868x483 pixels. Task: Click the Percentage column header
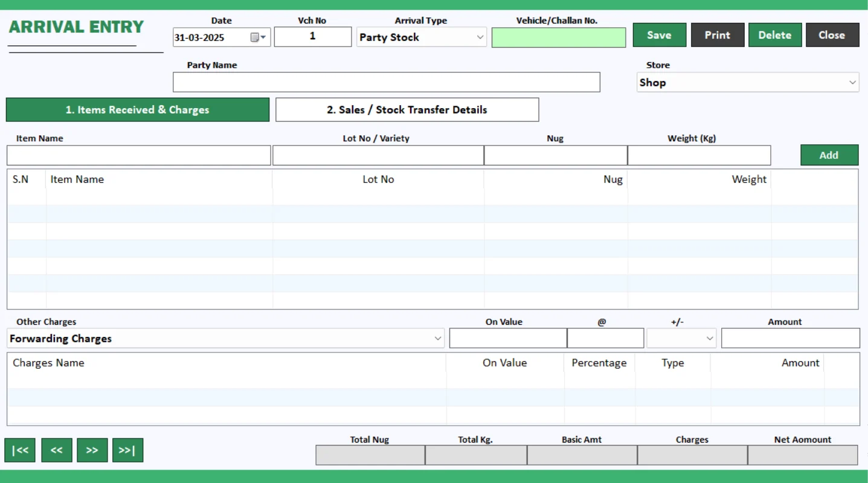coord(599,363)
